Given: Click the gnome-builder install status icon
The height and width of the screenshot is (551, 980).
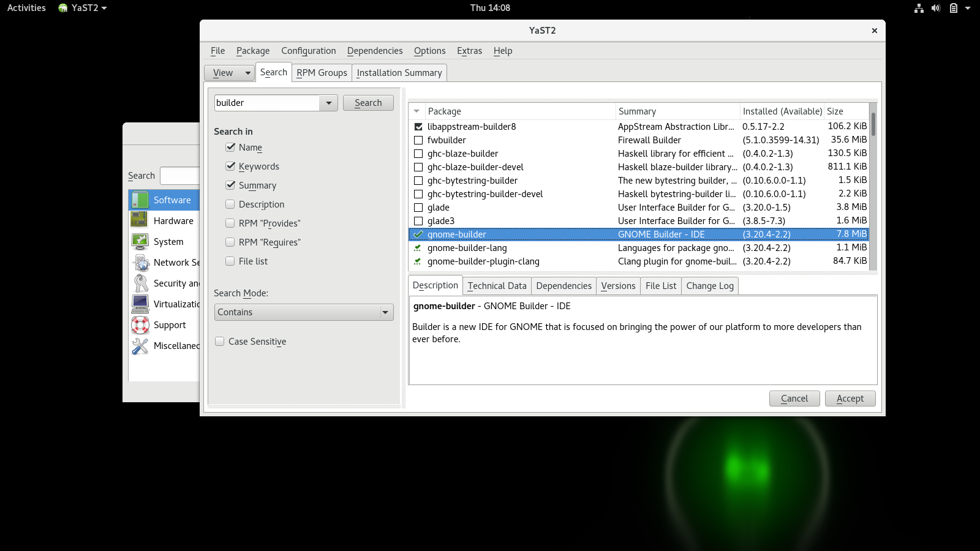Looking at the screenshot, I should (418, 234).
